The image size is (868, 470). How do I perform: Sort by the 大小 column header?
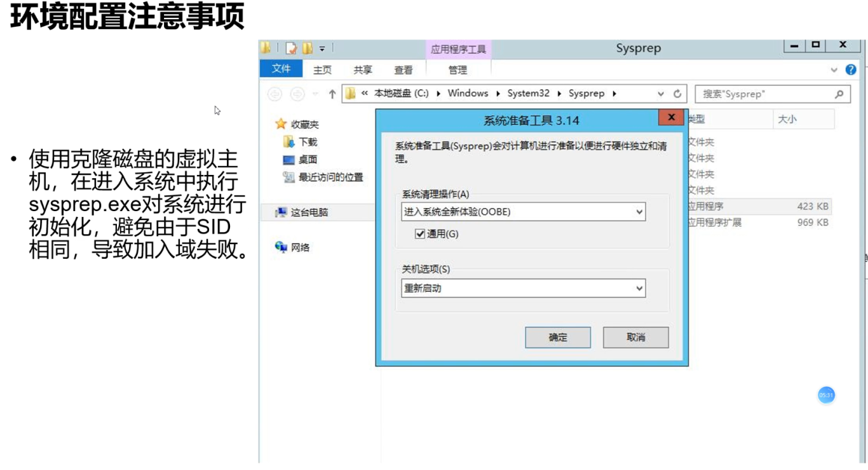803,119
